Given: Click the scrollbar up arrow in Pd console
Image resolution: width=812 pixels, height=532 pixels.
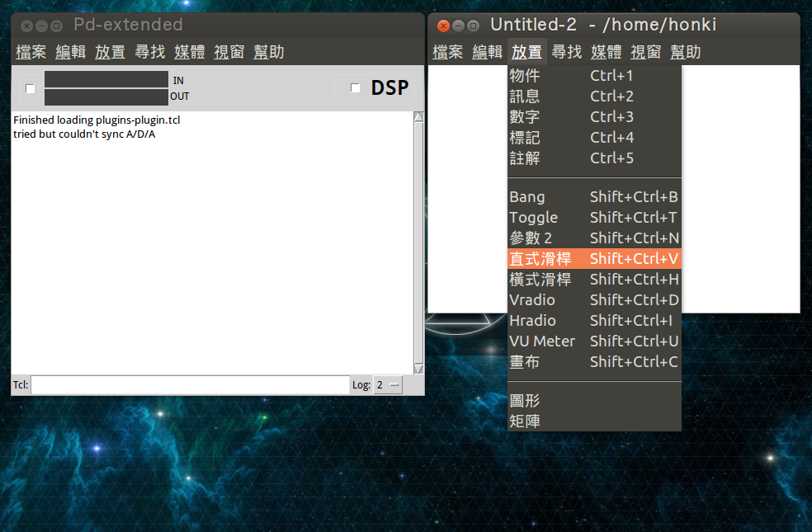Looking at the screenshot, I should [x=418, y=117].
